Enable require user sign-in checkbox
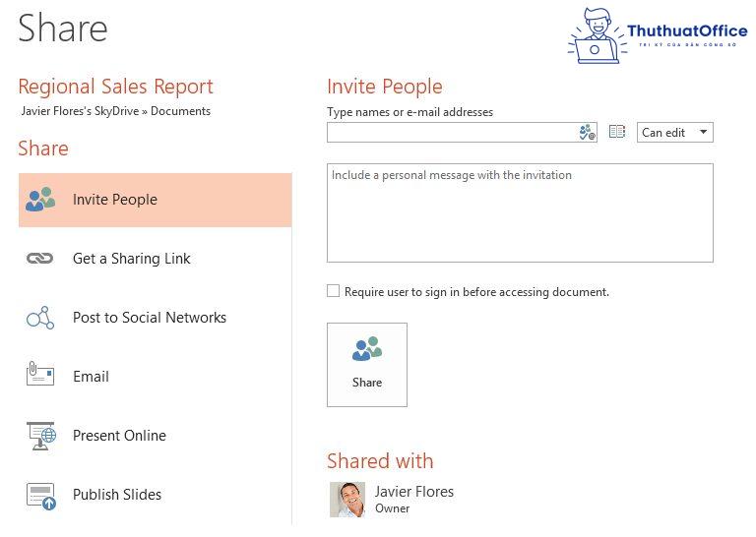This screenshot has height=537, width=756. [x=334, y=291]
